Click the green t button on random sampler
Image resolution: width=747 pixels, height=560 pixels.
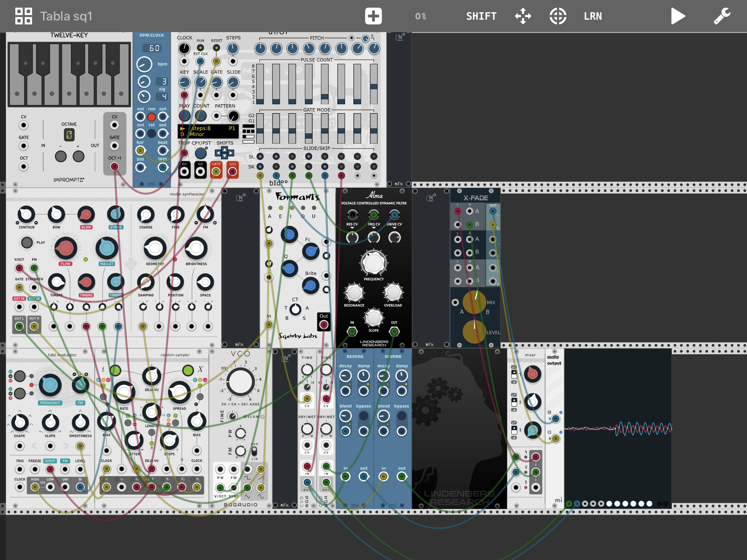pos(115,370)
